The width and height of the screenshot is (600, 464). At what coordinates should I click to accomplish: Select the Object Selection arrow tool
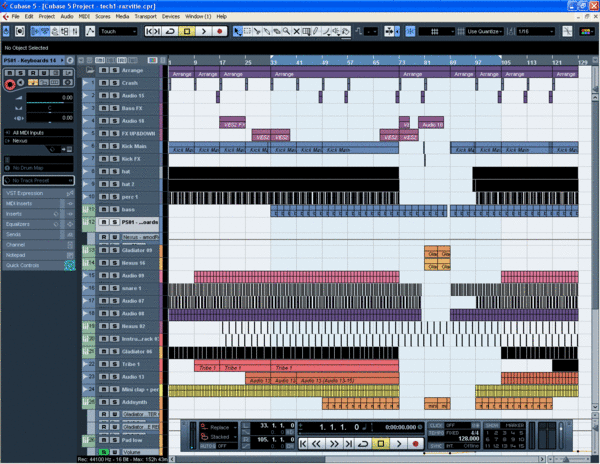[x=238, y=31]
